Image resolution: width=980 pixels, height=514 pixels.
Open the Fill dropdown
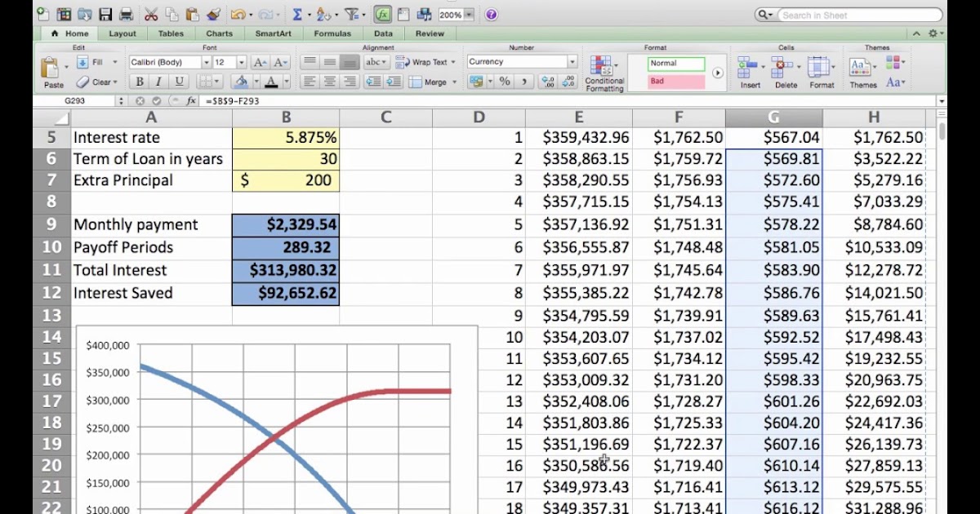coord(97,62)
